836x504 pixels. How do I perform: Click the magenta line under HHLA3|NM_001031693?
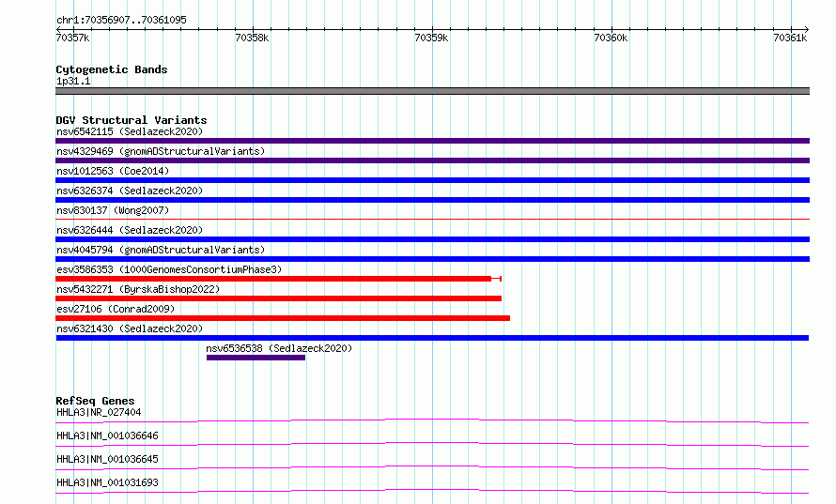pos(432,491)
